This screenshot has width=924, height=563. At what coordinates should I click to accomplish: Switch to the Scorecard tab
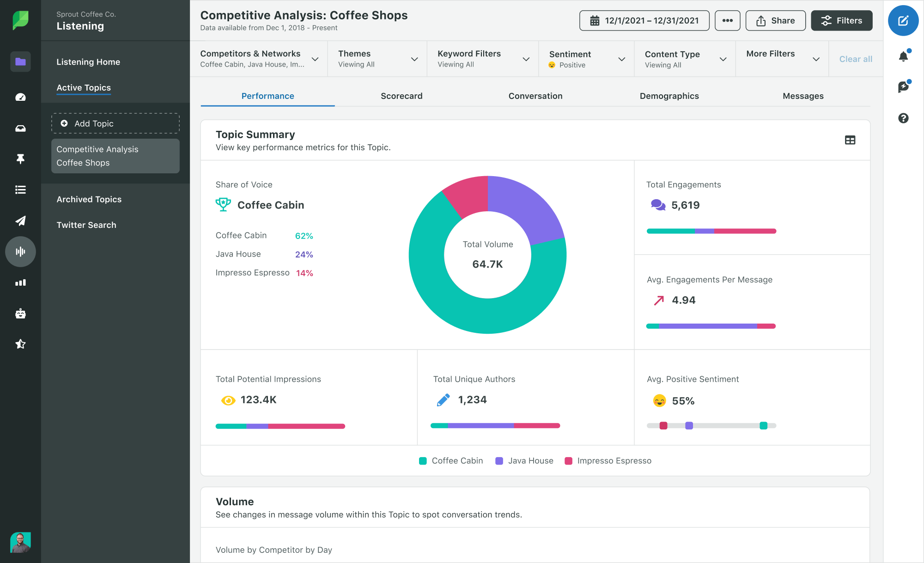tap(402, 96)
